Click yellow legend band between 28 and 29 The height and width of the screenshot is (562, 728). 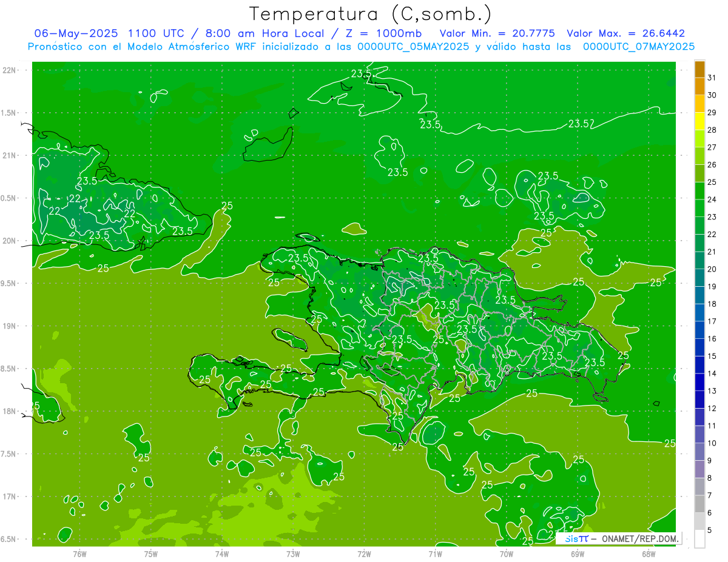click(699, 121)
